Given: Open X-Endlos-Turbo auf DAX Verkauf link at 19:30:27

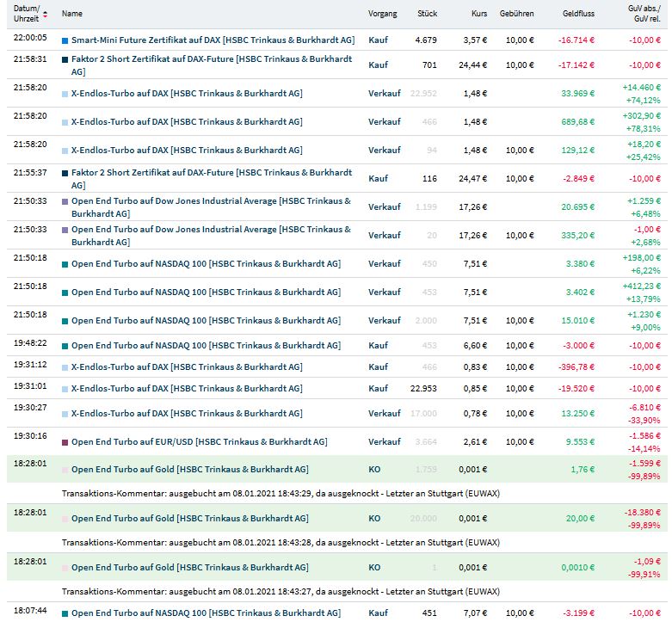Looking at the screenshot, I should pyautogui.click(x=187, y=414).
